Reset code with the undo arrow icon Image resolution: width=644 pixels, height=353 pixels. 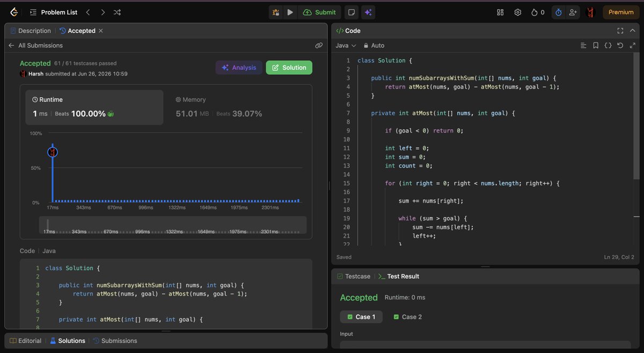pyautogui.click(x=620, y=46)
